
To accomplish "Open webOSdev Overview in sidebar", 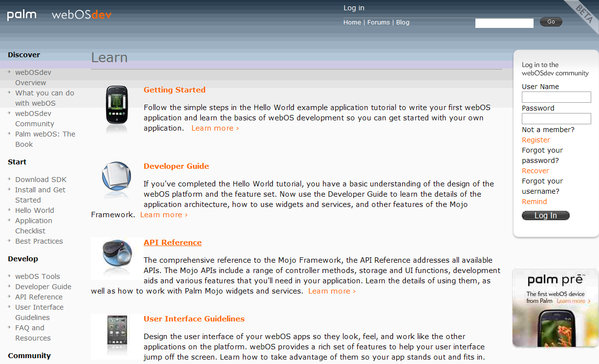I will (x=33, y=78).
